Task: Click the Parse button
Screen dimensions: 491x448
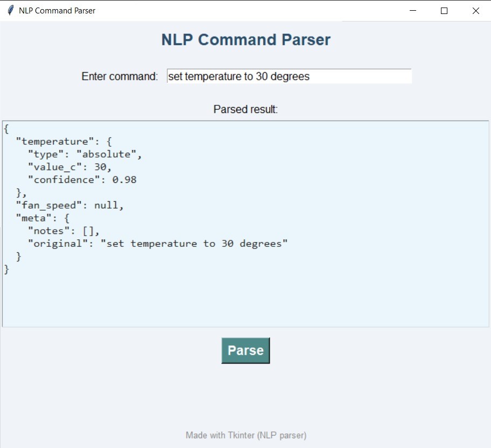Action: coord(245,351)
